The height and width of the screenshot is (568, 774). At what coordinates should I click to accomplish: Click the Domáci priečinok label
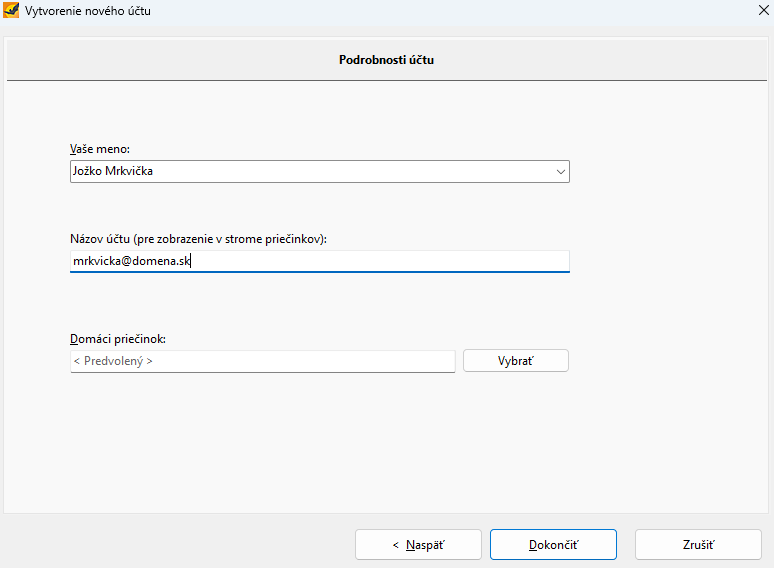(118, 339)
